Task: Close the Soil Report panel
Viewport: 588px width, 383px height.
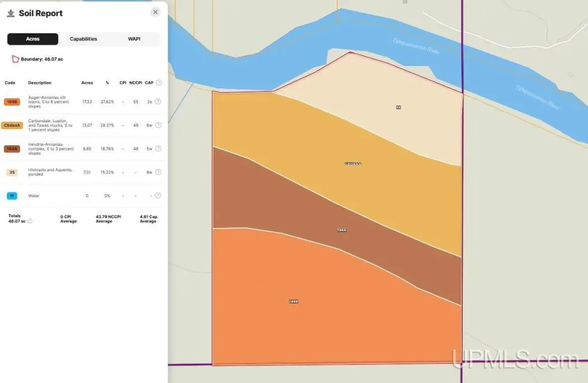Action: (x=156, y=12)
